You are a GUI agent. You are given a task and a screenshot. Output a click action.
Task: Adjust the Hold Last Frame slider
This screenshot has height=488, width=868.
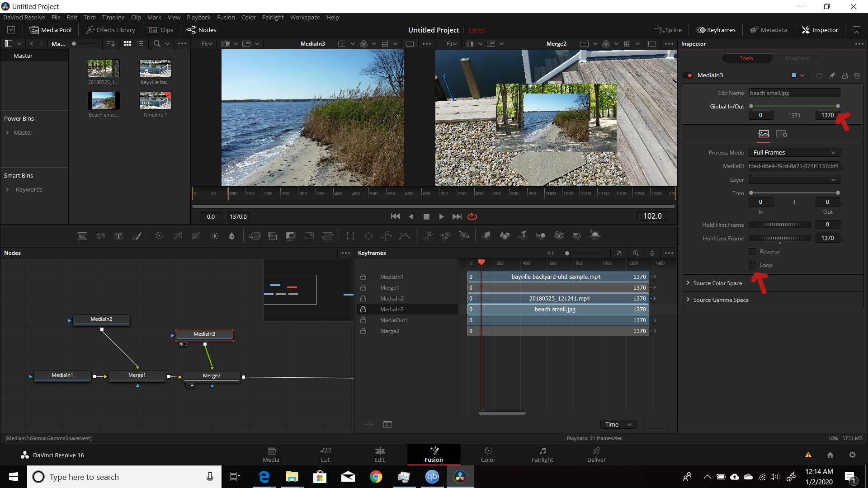[779, 238]
